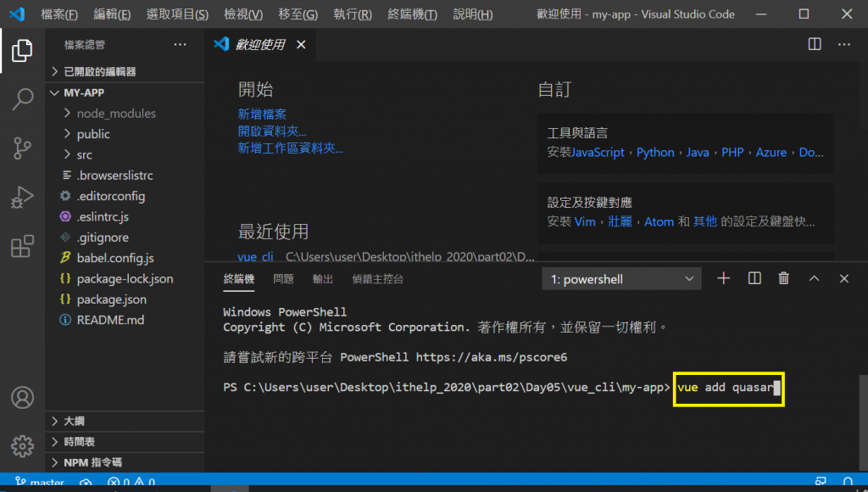Open the 執行(R) menu
The width and height of the screenshot is (868, 492).
352,14
